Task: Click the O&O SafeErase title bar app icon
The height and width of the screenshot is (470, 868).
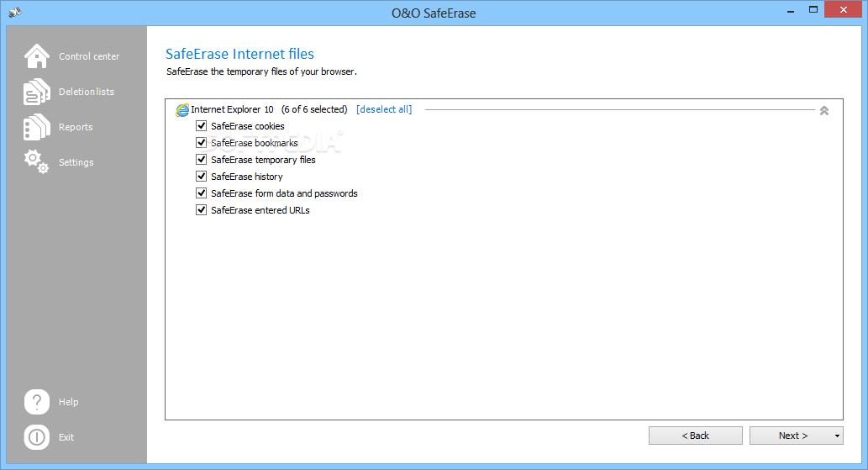Action: (x=15, y=12)
